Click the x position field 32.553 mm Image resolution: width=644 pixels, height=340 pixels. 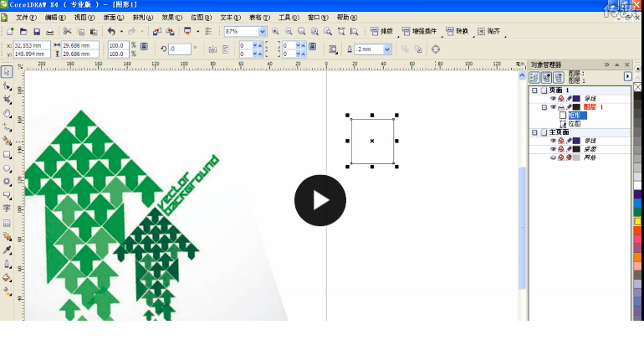[32, 45]
